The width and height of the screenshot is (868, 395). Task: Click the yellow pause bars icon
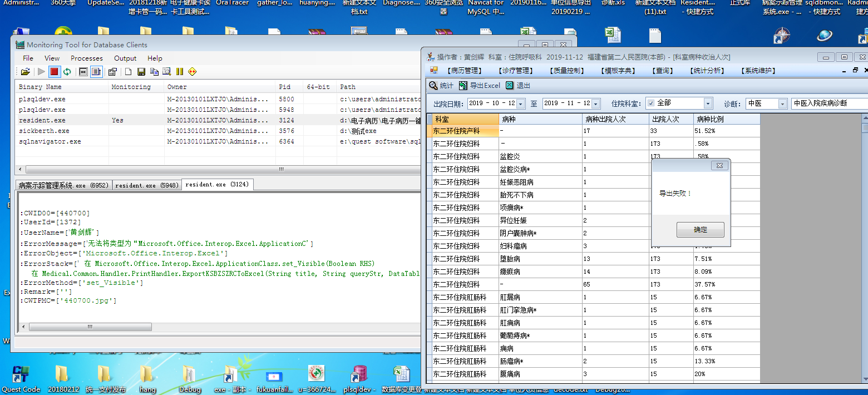(179, 71)
